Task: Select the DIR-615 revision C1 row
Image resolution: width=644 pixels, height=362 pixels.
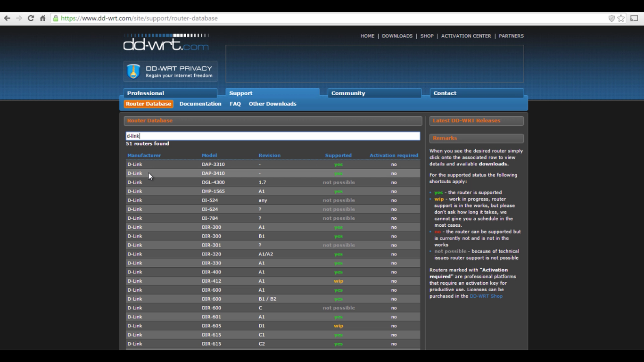Action: point(272,335)
